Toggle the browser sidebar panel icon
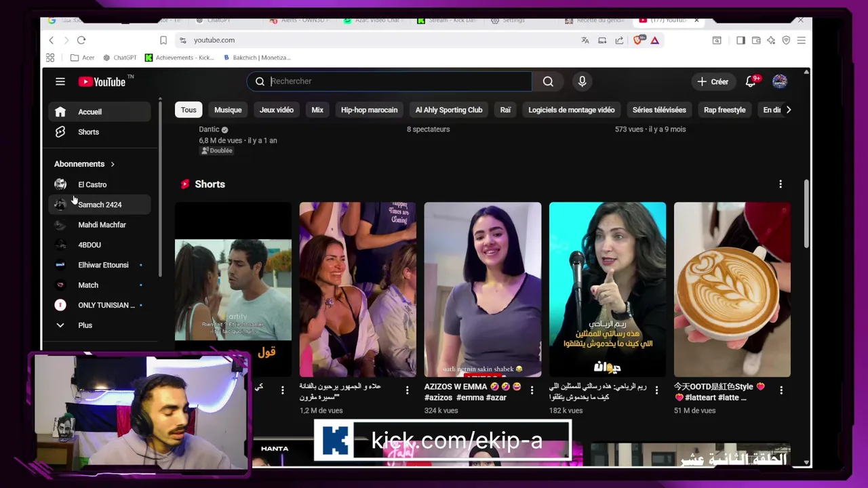868x488 pixels. pos(741,41)
